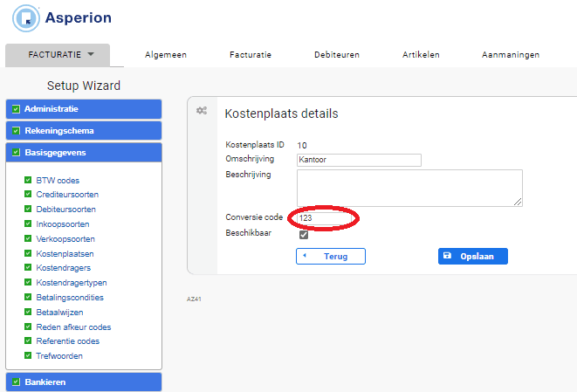This screenshot has height=392, width=577.
Task: Click the green check icon beside Verkoopsoorten
Action: click(28, 238)
